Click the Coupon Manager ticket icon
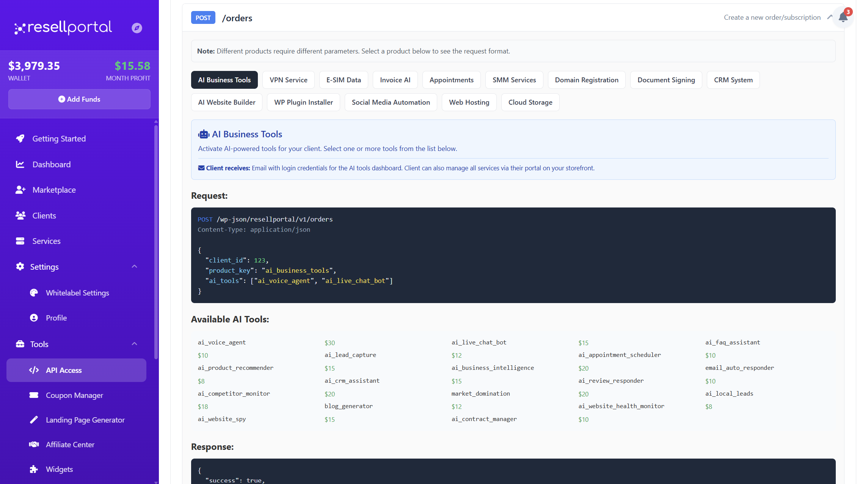The image size is (868, 484). click(34, 395)
